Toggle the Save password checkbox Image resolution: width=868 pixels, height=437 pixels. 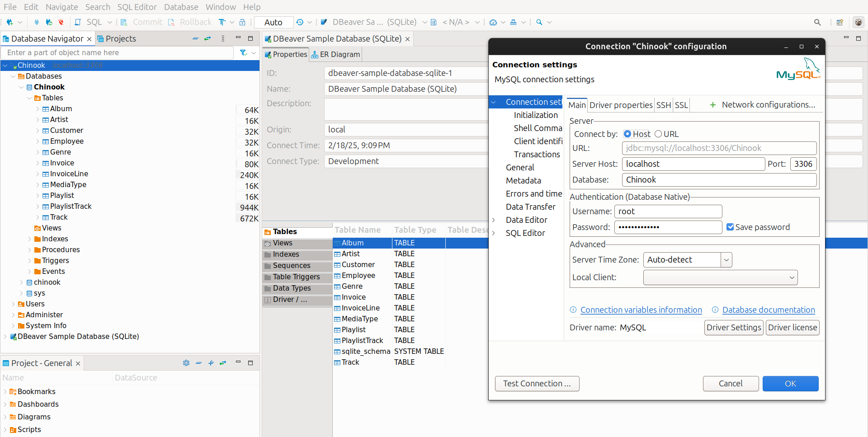pyautogui.click(x=730, y=227)
